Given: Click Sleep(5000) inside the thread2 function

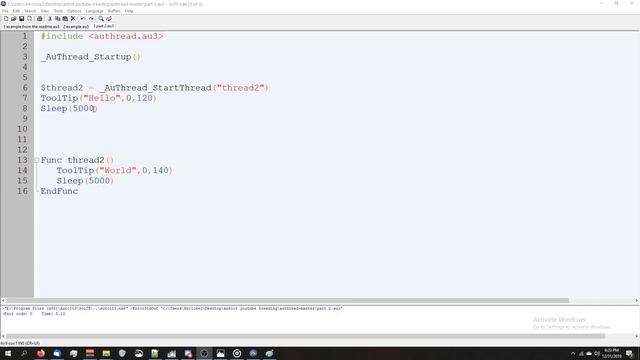Looking at the screenshot, I should pos(85,180).
